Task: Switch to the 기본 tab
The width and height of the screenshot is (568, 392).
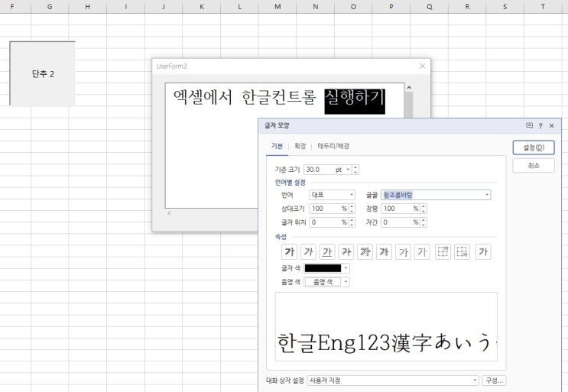Action: click(x=277, y=146)
